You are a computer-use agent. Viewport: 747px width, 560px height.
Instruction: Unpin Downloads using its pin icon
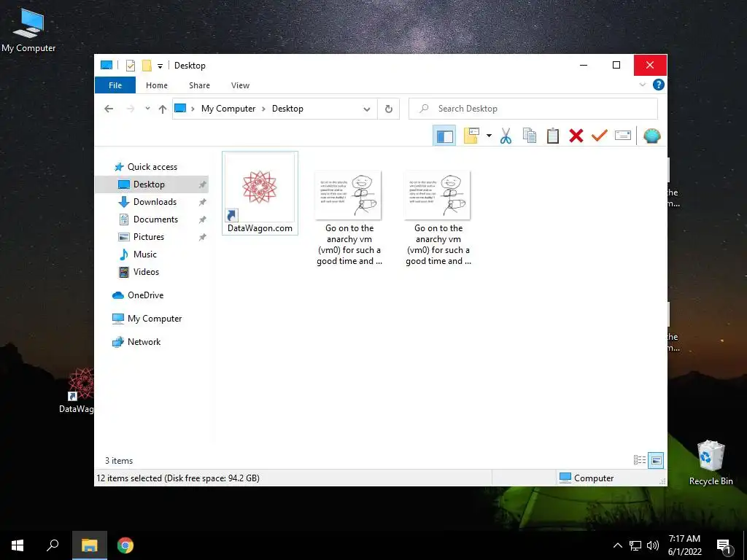click(x=202, y=203)
